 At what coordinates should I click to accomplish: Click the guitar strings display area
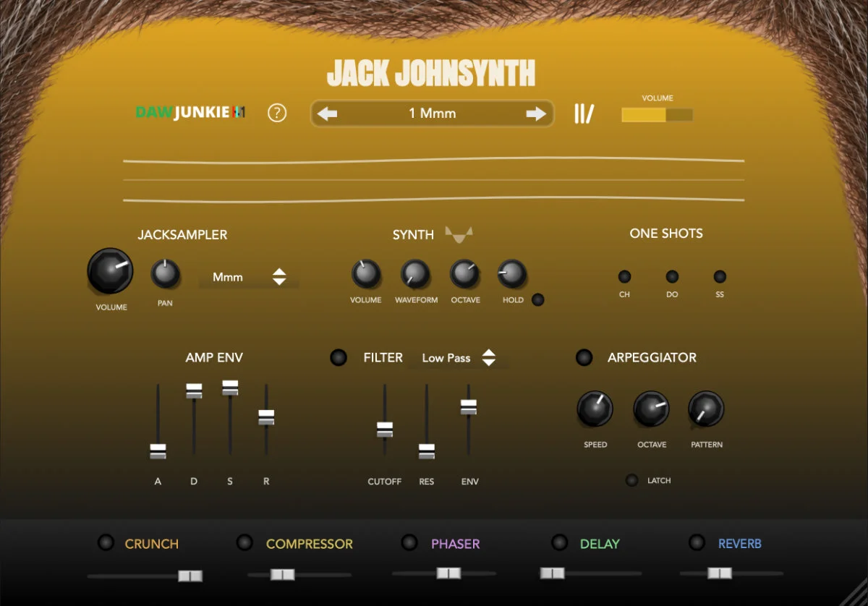click(434, 180)
